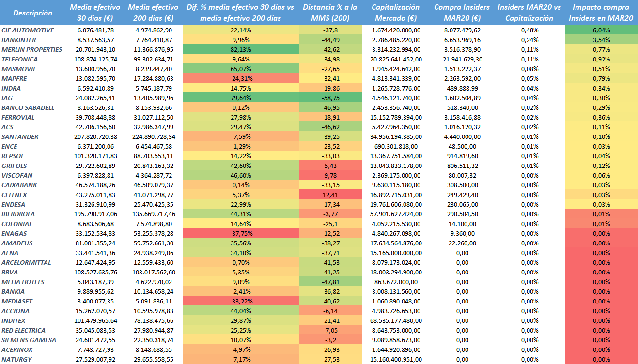Select the MERLIN PROPERTIES company cell
This screenshot has height=364, width=638.
coord(32,49)
